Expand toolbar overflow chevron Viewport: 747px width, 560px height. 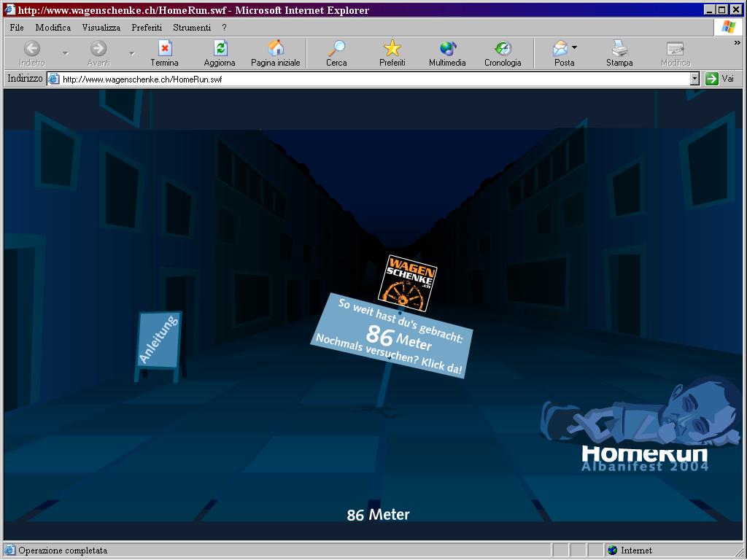pyautogui.click(x=737, y=43)
